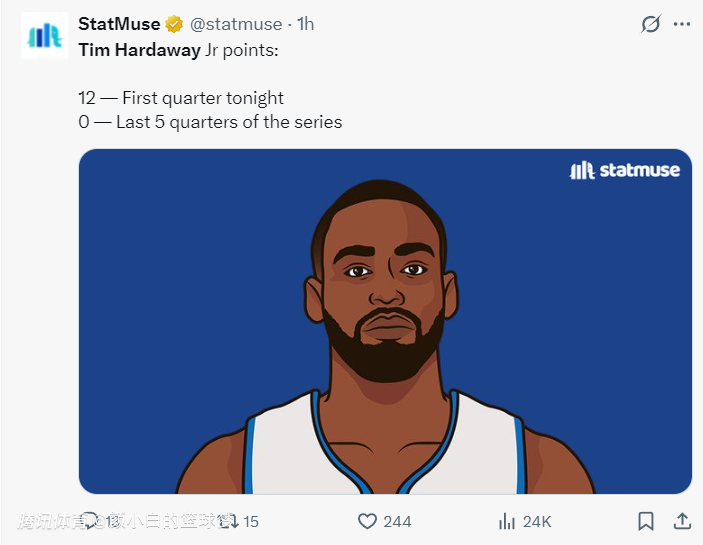Open the Tim Hardaway Jr illustration image
This screenshot has height=545, width=703.
click(385, 330)
